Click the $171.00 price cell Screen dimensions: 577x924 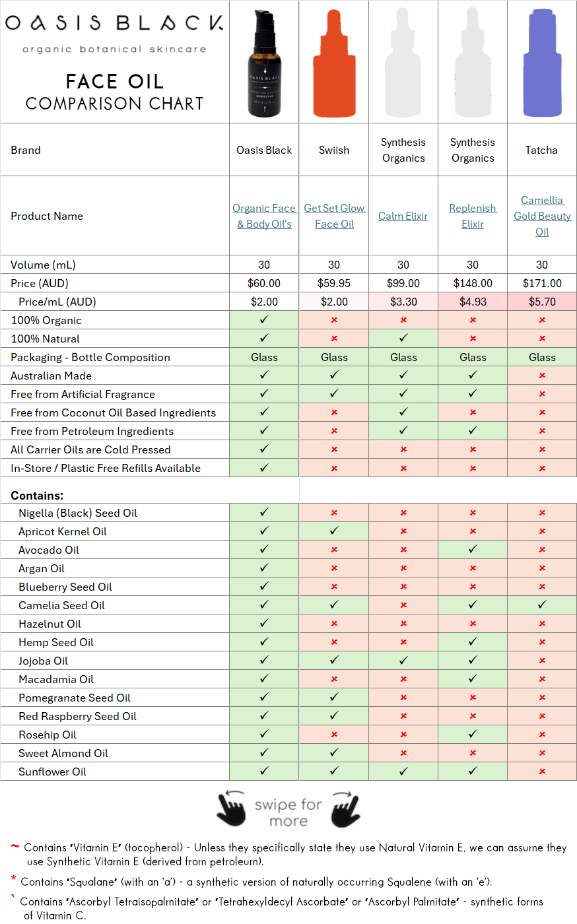click(542, 283)
